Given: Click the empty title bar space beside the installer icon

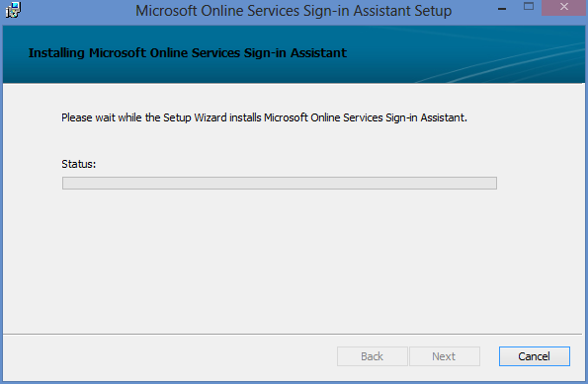Looking at the screenshot, I should tap(75, 11).
